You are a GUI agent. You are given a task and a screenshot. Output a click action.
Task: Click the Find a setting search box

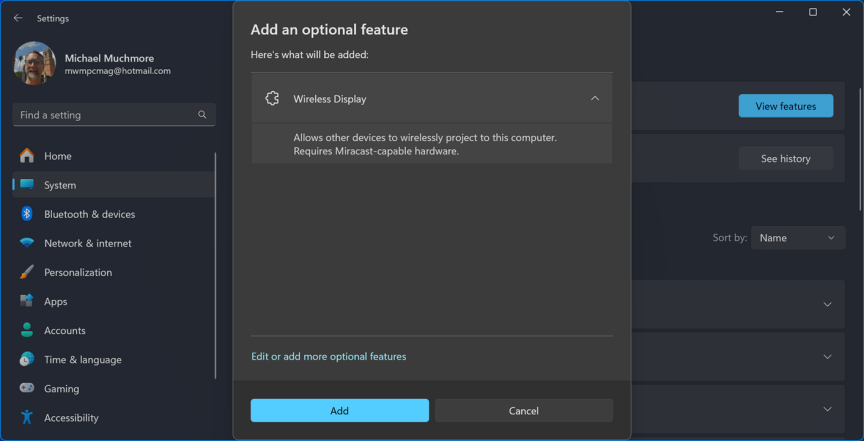coord(114,115)
